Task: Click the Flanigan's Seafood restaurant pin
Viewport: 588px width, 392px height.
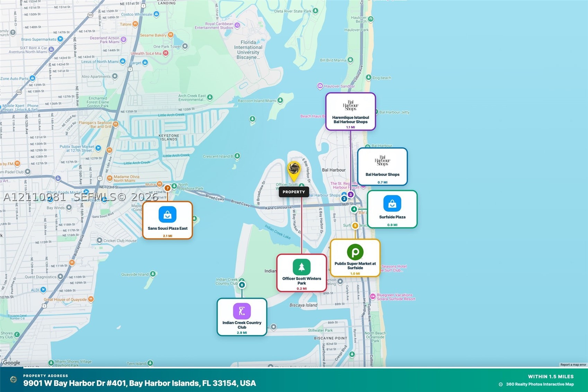Action: click(x=116, y=124)
